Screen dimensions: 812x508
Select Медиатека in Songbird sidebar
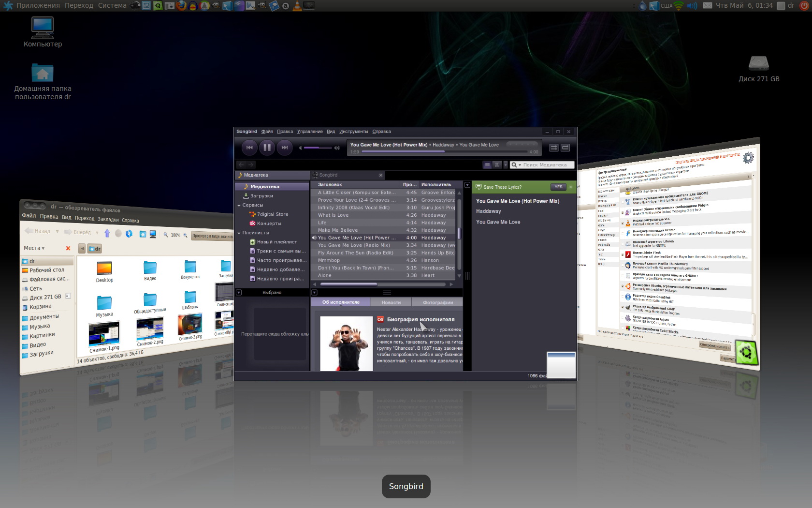click(x=272, y=186)
